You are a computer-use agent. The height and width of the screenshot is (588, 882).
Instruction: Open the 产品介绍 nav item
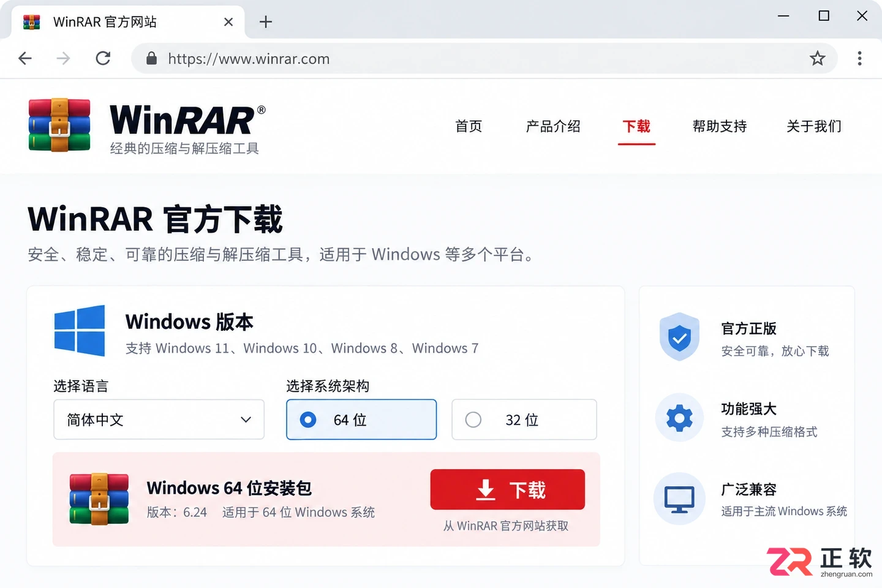click(553, 126)
